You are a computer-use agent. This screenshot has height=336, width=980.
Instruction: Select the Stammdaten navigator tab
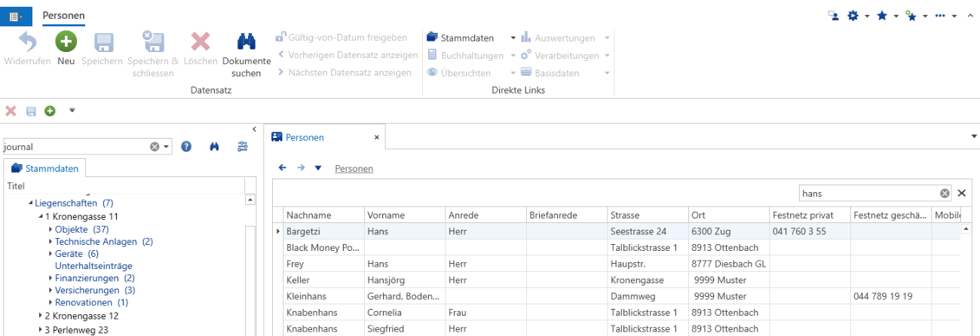click(44, 169)
